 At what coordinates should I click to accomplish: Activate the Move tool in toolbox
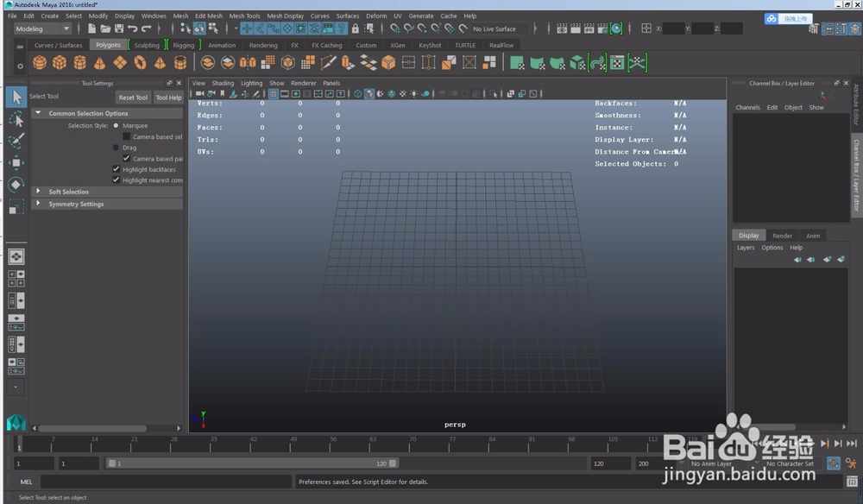(16, 163)
